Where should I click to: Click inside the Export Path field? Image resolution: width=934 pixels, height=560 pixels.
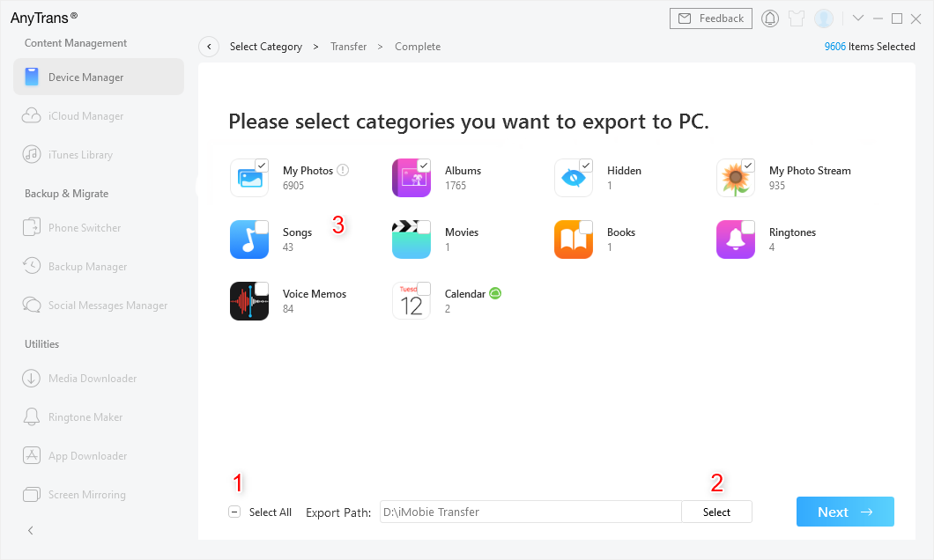coord(529,512)
